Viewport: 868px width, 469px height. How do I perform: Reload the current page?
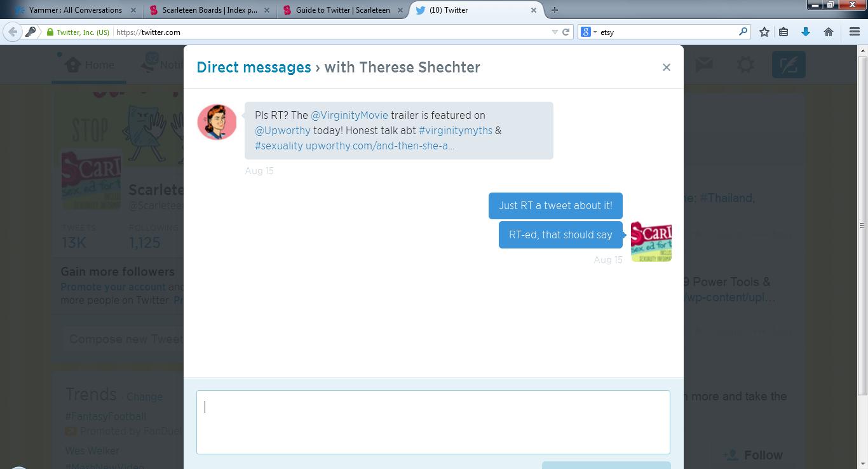(566, 32)
